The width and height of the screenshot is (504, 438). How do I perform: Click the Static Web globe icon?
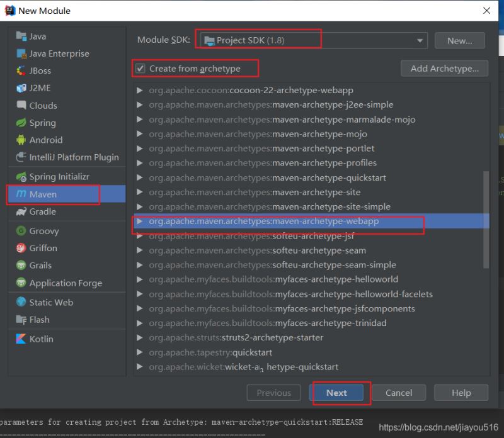(21, 302)
